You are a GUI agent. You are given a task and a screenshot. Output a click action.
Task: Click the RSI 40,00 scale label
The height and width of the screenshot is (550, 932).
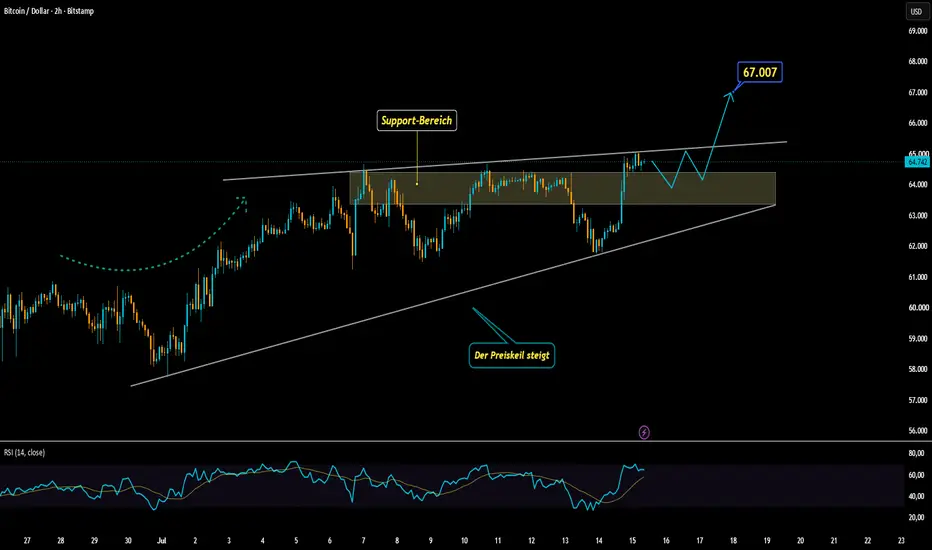point(917,496)
